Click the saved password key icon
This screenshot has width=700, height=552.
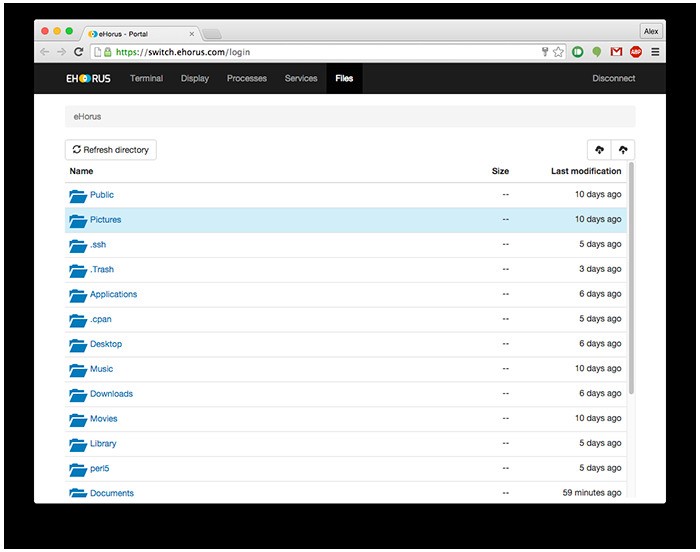pyautogui.click(x=544, y=52)
